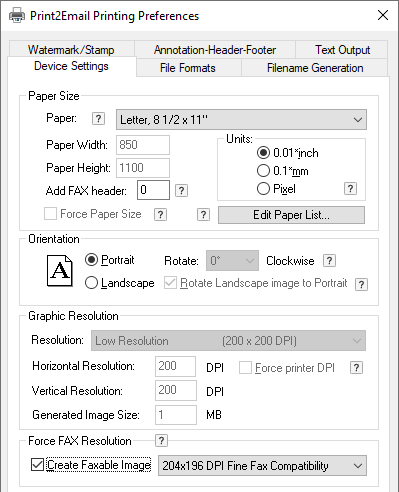Click the help icon next to Paper label

98,119
